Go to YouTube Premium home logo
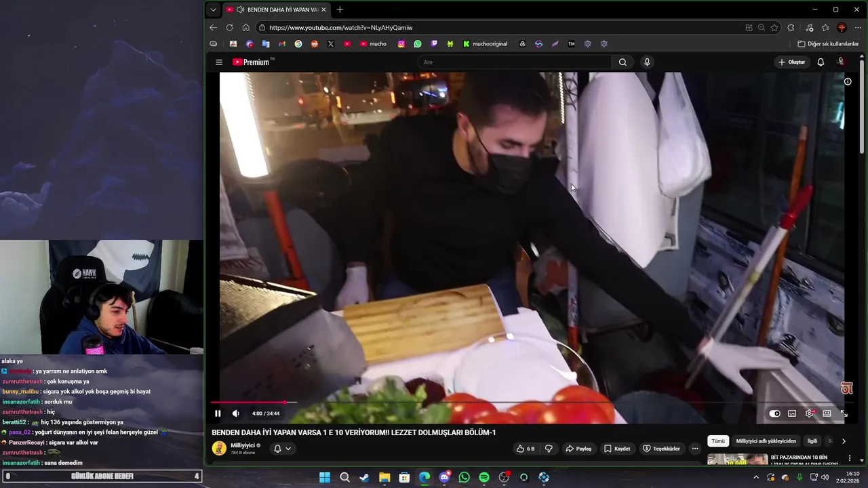 (252, 62)
